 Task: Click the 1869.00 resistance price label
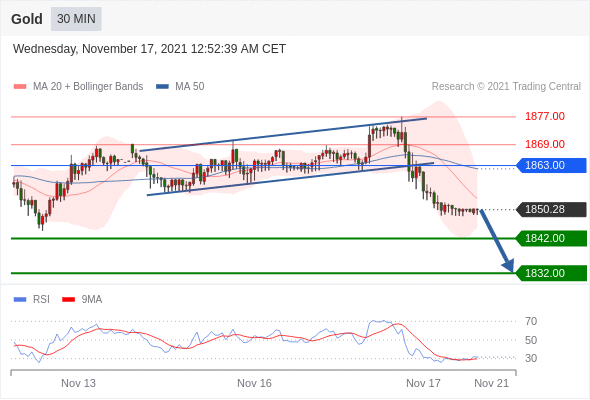pyautogui.click(x=545, y=144)
